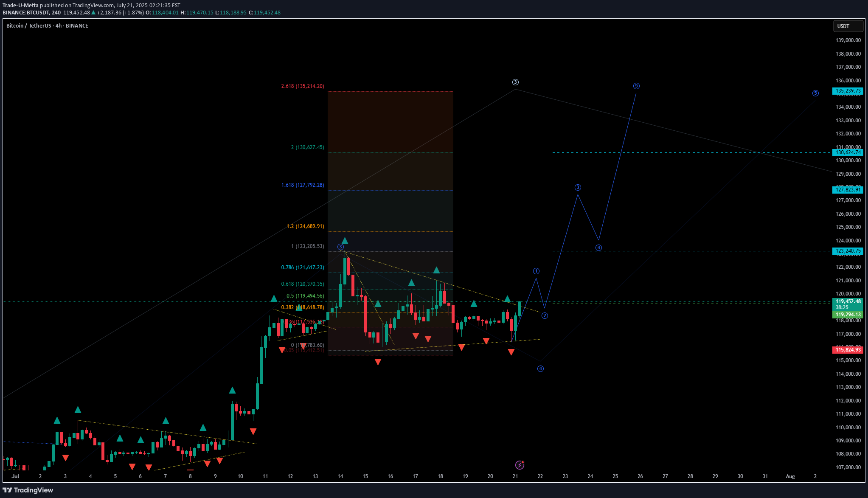Screen dimensions: 868x498
Task: Click the Jul label on time axis
Action: tap(15, 476)
